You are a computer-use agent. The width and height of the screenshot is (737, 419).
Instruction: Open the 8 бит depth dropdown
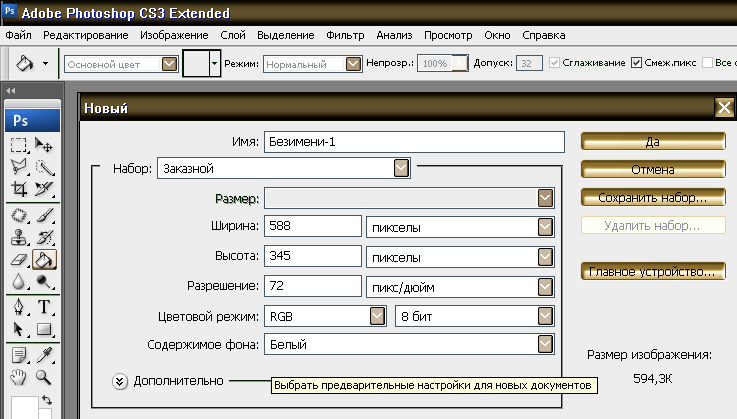click(545, 316)
